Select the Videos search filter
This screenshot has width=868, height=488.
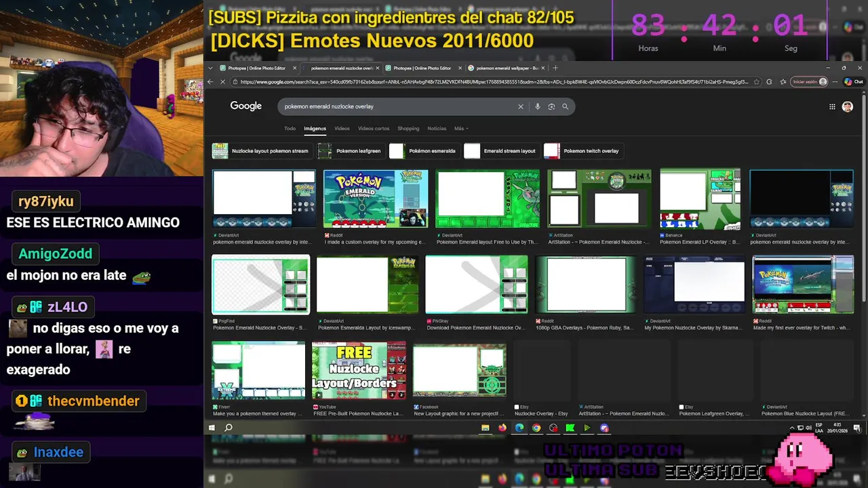pyautogui.click(x=342, y=128)
